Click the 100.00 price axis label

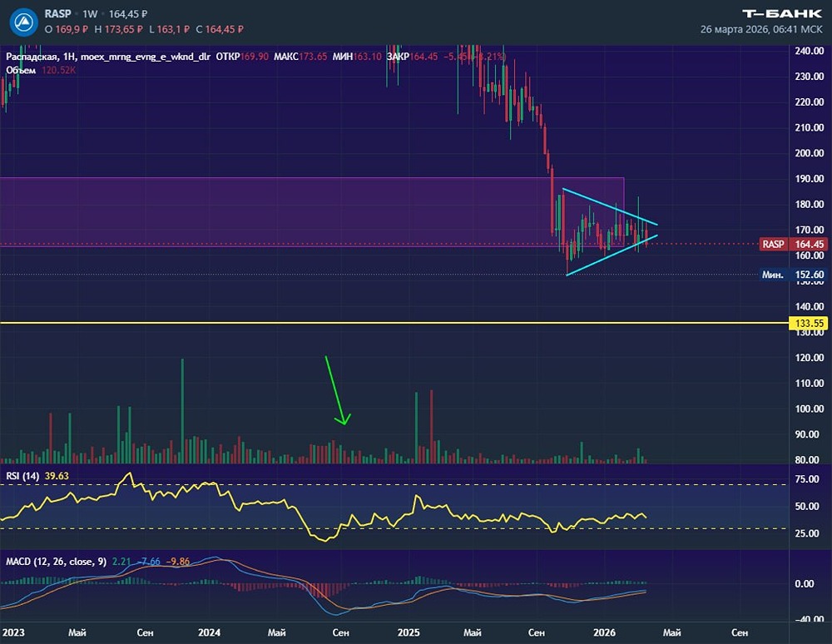pyautogui.click(x=810, y=409)
